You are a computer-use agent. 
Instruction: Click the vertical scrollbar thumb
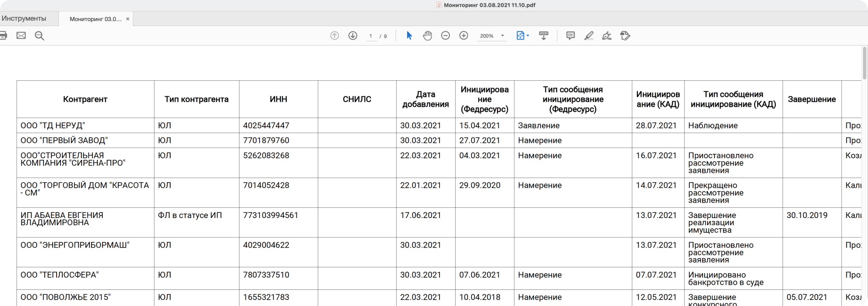point(865,63)
